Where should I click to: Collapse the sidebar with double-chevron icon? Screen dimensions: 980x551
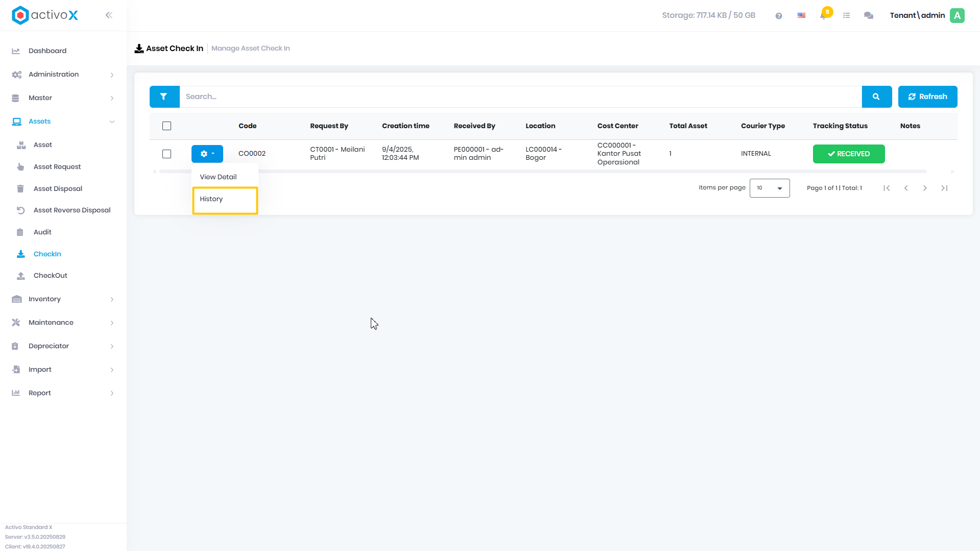click(109, 15)
